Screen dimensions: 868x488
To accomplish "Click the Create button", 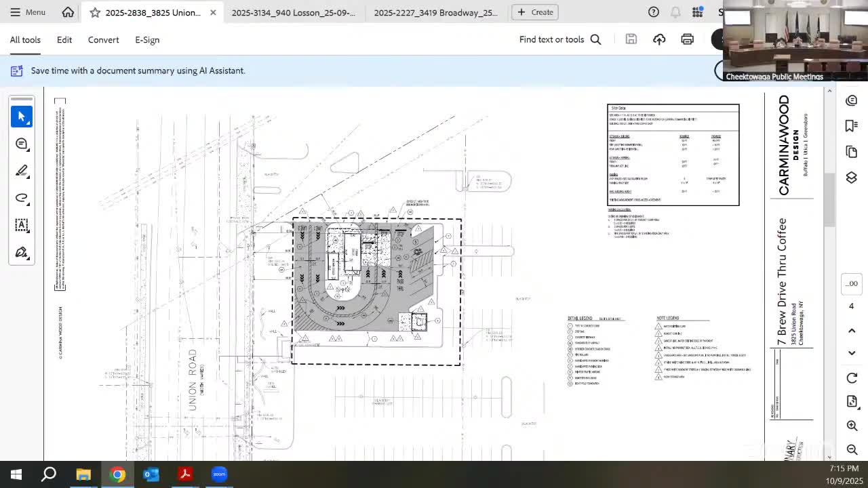I will [x=534, y=12].
